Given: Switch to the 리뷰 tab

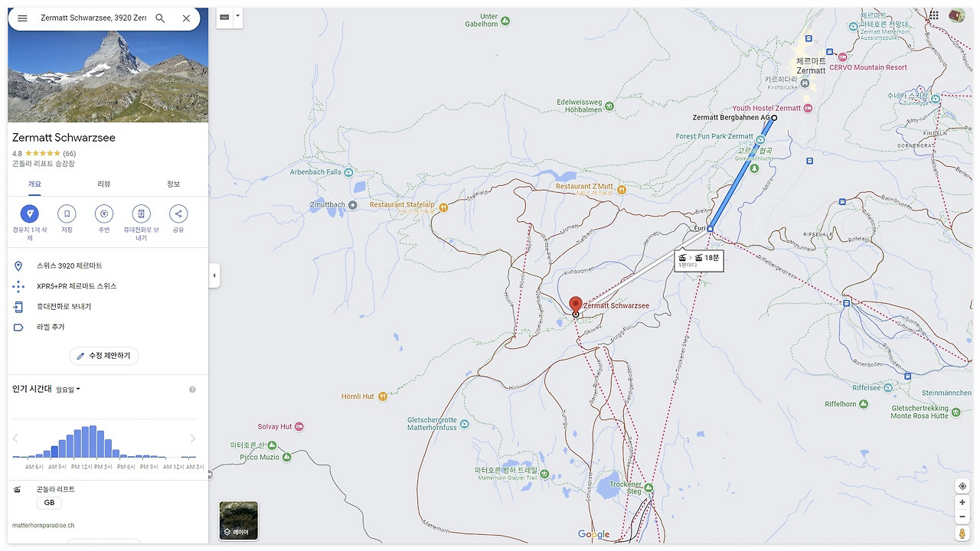Looking at the screenshot, I should tap(104, 184).
